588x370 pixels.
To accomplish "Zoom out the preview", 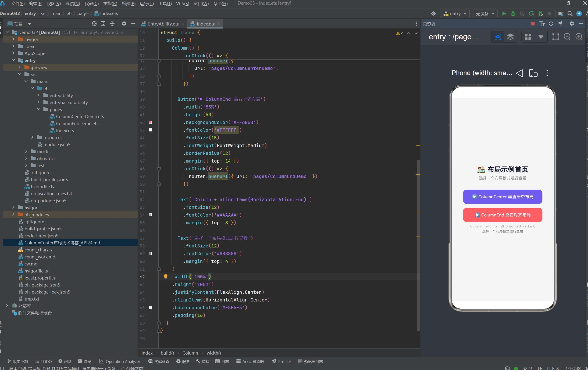I will click(567, 37).
